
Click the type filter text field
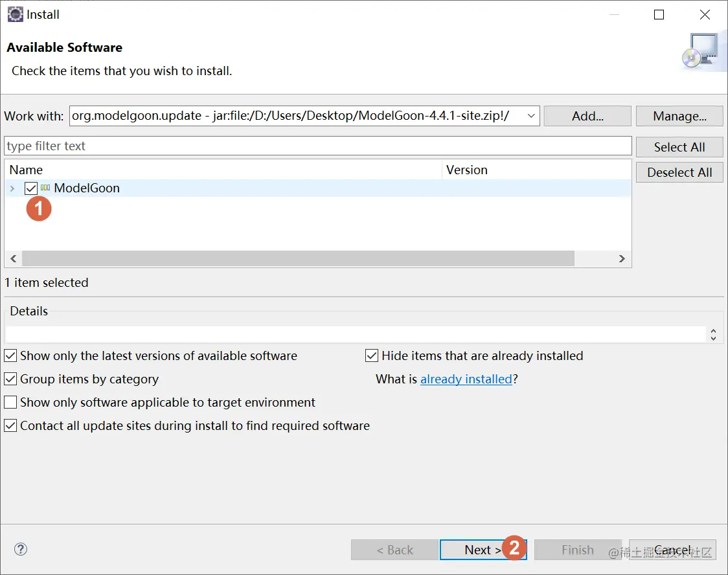pyautogui.click(x=318, y=146)
